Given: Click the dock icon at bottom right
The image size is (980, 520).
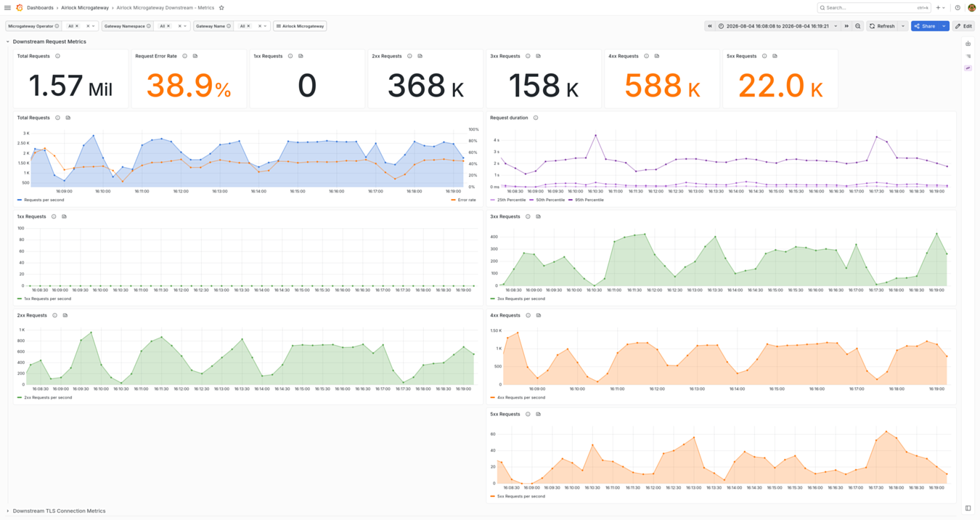Looking at the screenshot, I should 968,508.
